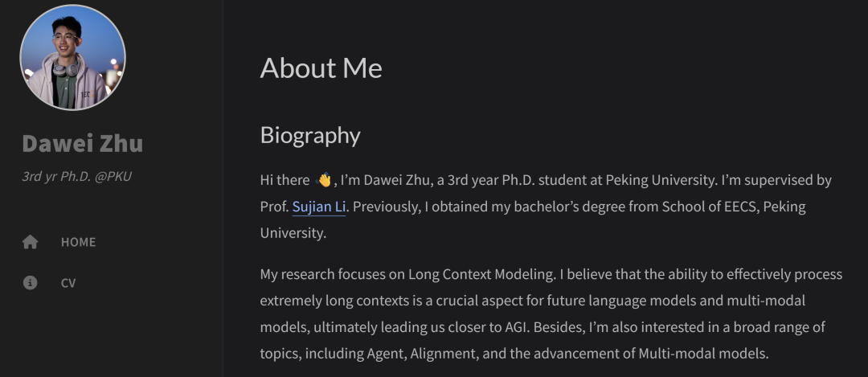This screenshot has height=377, width=868.
Task: Click the Dawei Zhu sidebar name
Action: coord(83,144)
